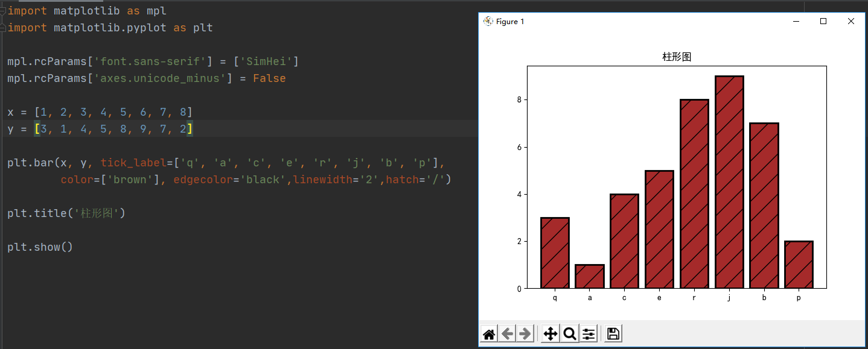868x349 pixels.
Task: Click the bar labeled p
Action: point(799,265)
